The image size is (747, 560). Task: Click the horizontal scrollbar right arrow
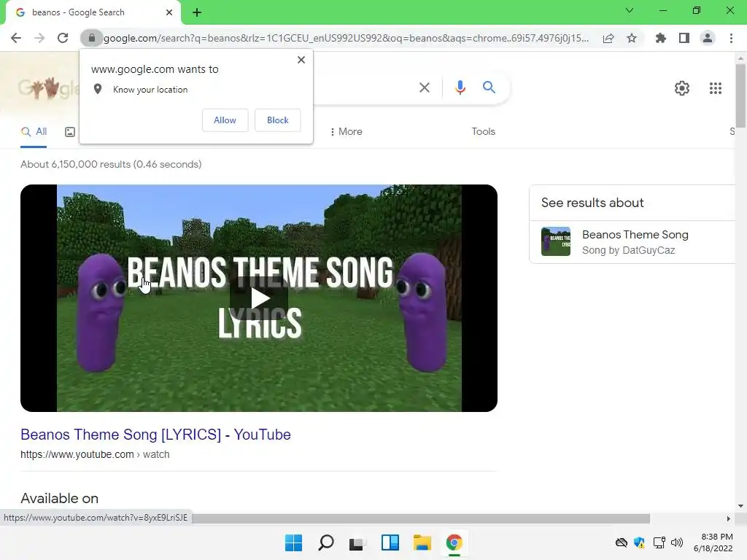728,518
